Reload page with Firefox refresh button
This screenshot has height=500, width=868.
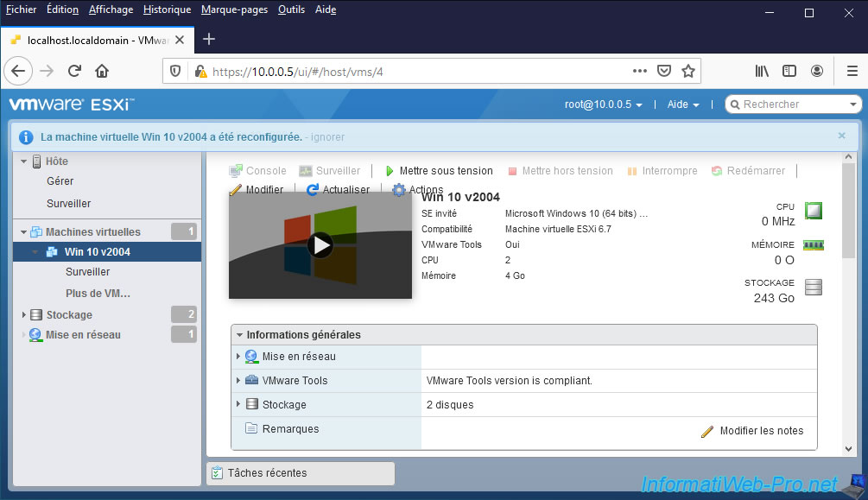click(75, 71)
